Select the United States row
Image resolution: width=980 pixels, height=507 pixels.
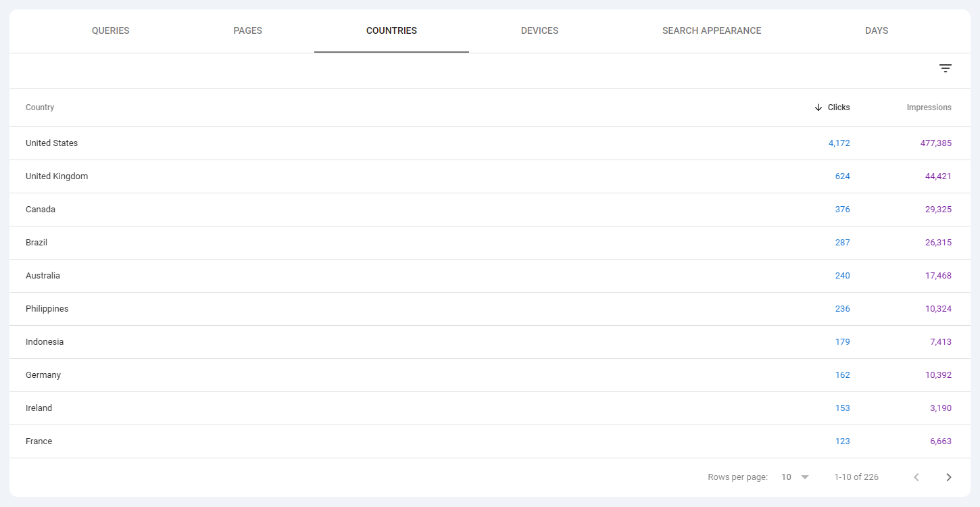(52, 143)
